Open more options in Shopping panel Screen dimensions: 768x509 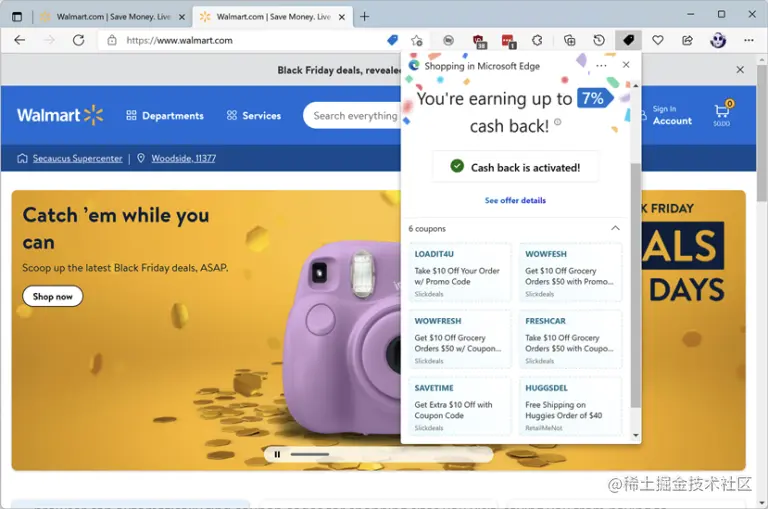point(601,65)
